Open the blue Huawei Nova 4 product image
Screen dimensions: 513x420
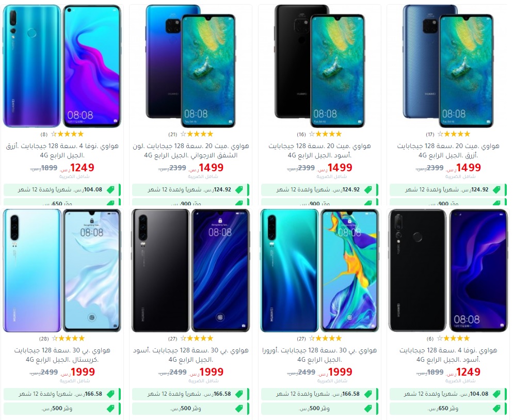pyautogui.click(x=62, y=66)
